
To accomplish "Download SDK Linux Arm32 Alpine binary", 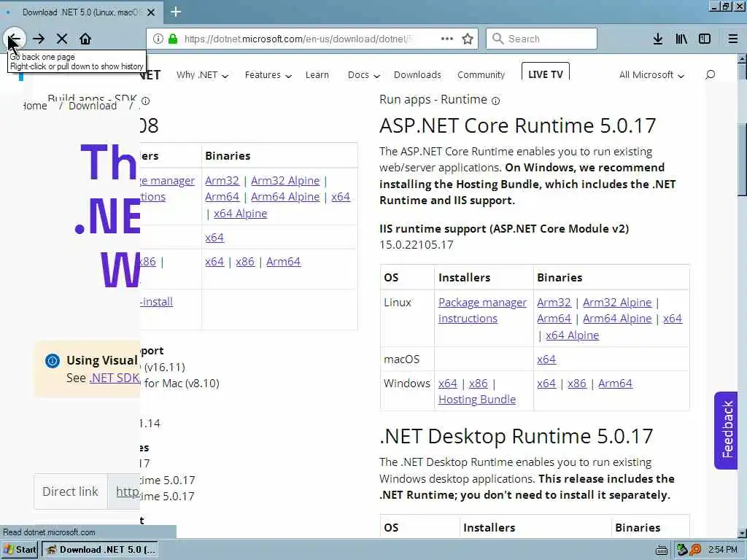I will point(285,181).
